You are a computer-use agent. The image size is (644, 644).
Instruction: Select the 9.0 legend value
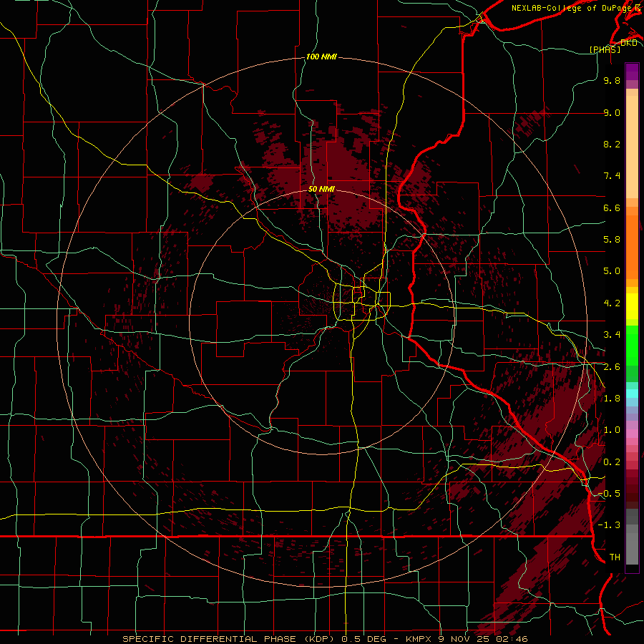tap(612, 112)
